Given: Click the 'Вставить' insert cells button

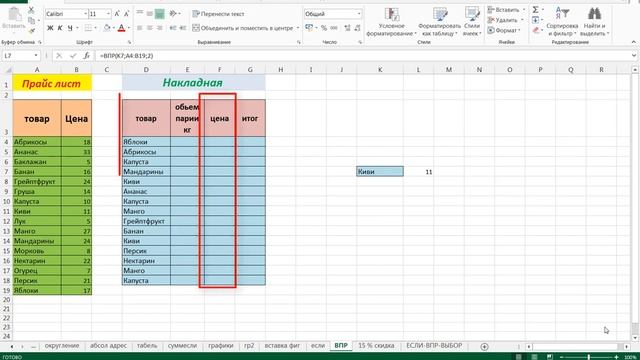Looking at the screenshot, I should 506,9.
